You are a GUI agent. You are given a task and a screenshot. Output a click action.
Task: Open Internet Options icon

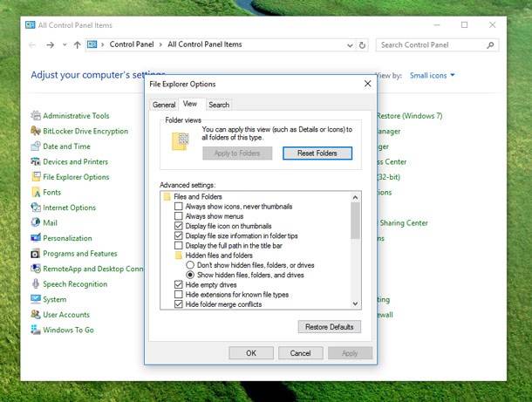(36, 208)
